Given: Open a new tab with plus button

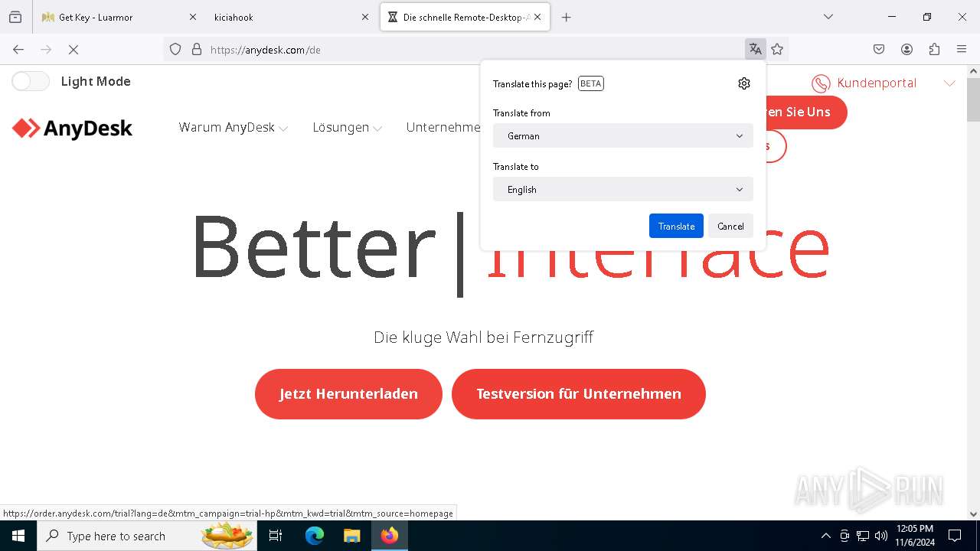Looking at the screenshot, I should pyautogui.click(x=566, y=17).
